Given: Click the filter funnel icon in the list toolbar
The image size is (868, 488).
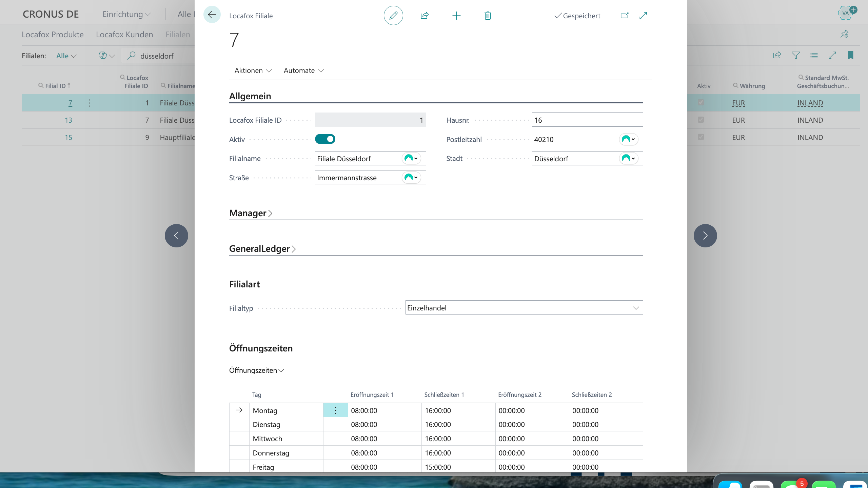Looking at the screenshot, I should click(795, 55).
